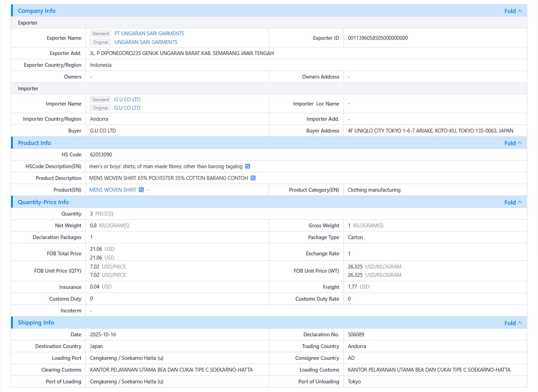Click the Original tag beside G.U CO LTD
The width and height of the screenshot is (538, 392).
point(100,108)
